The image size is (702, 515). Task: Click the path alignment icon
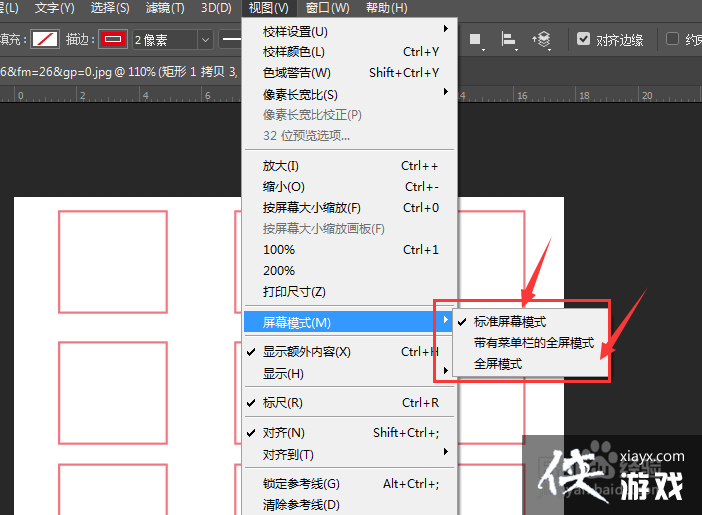click(508, 40)
